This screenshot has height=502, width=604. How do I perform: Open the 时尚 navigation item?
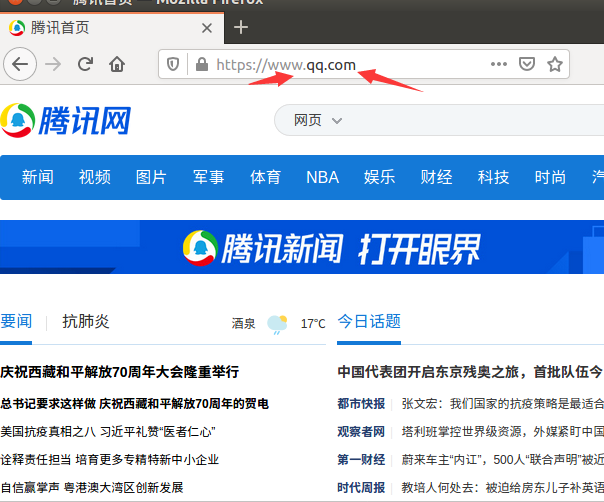tap(550, 177)
